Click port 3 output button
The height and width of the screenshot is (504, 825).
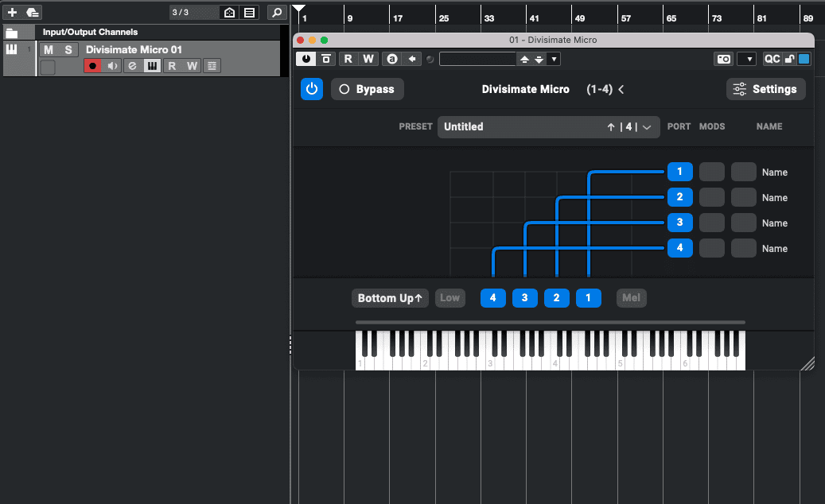pyautogui.click(x=679, y=223)
